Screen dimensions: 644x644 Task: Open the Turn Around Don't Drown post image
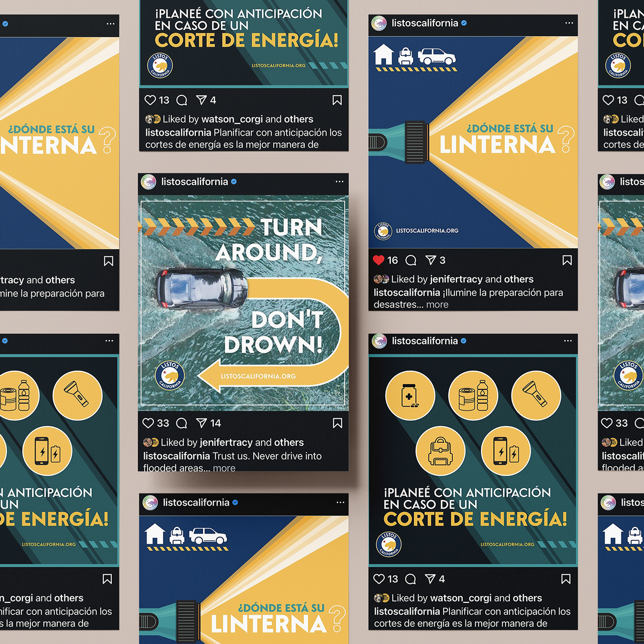coord(243,303)
